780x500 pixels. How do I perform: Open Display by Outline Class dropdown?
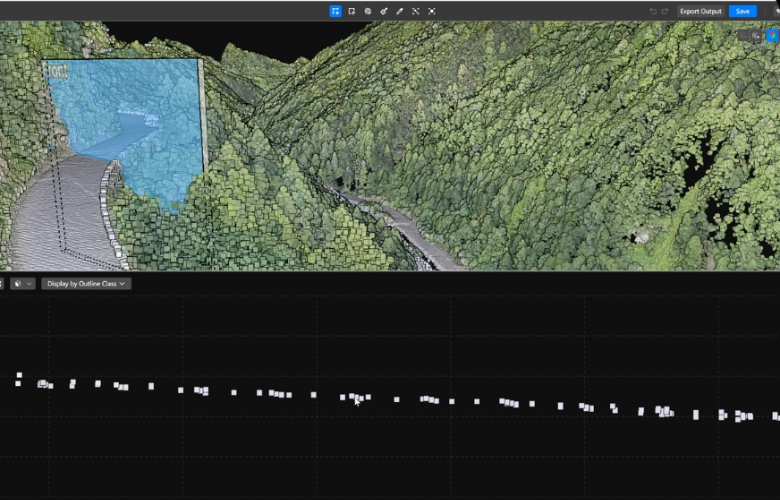(86, 284)
